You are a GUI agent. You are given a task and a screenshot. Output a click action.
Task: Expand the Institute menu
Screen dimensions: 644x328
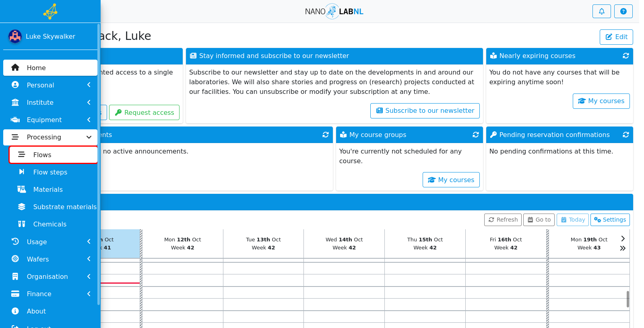click(x=50, y=102)
